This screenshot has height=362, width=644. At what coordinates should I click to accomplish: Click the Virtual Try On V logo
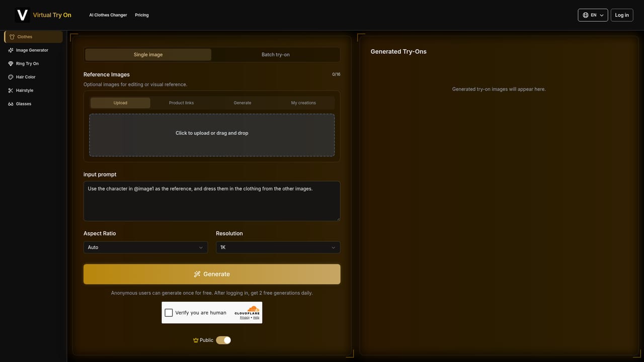(x=22, y=15)
